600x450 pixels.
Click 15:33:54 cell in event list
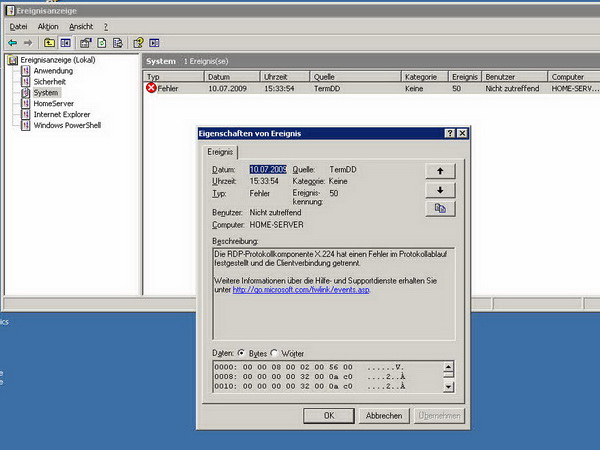pos(279,88)
